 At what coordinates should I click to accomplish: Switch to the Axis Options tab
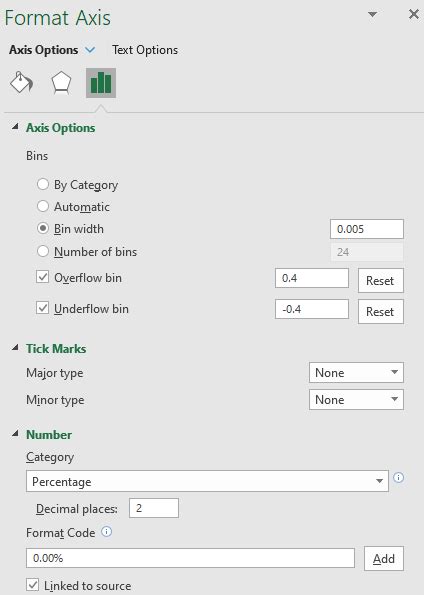pyautogui.click(x=44, y=50)
